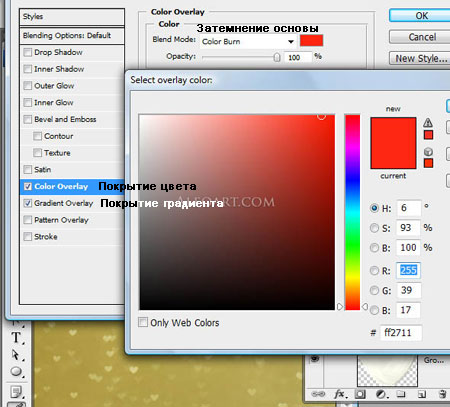Click the rainbow hue slider strip

pyautogui.click(x=352, y=212)
